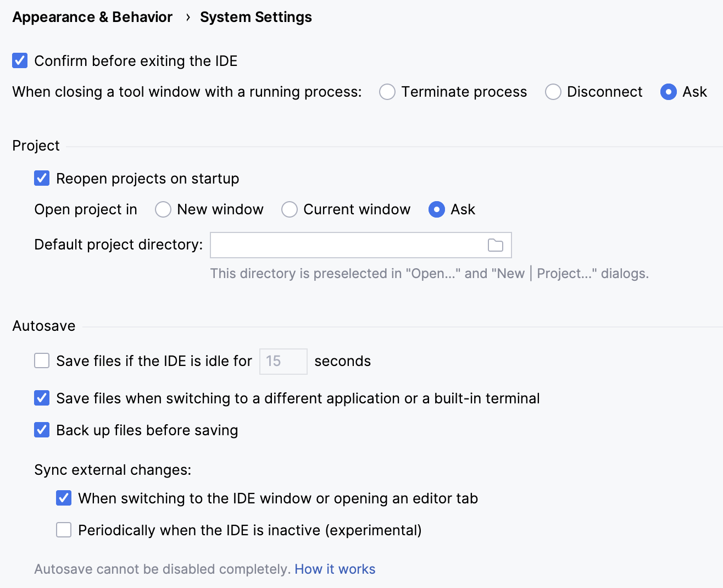Disable Back up files before saving
This screenshot has height=588, width=723.
tap(42, 430)
